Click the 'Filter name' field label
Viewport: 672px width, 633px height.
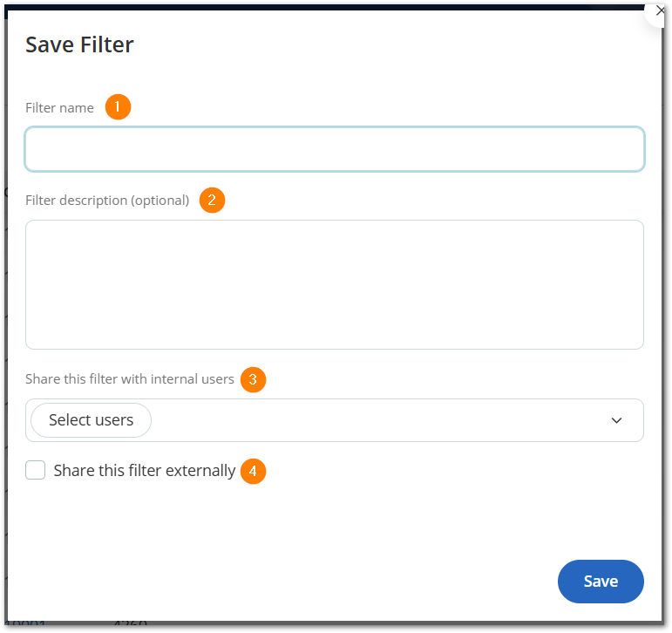tap(59, 107)
